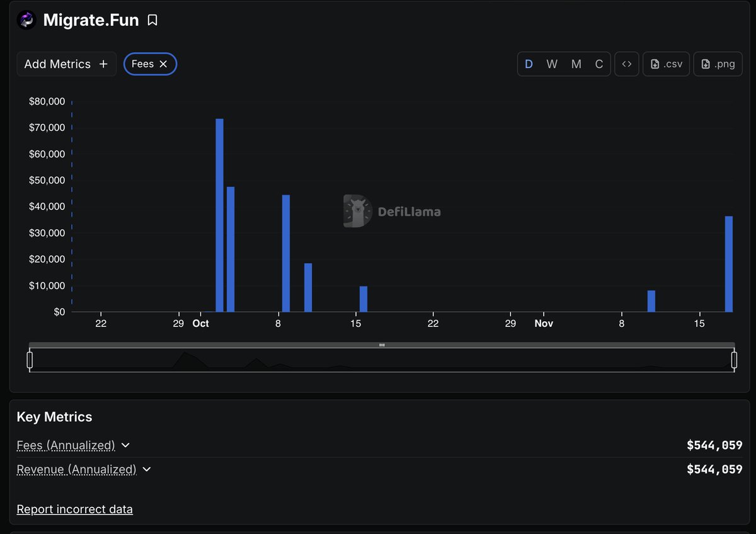Open the Add Metrics dropdown
The width and height of the screenshot is (756, 534).
(x=66, y=64)
